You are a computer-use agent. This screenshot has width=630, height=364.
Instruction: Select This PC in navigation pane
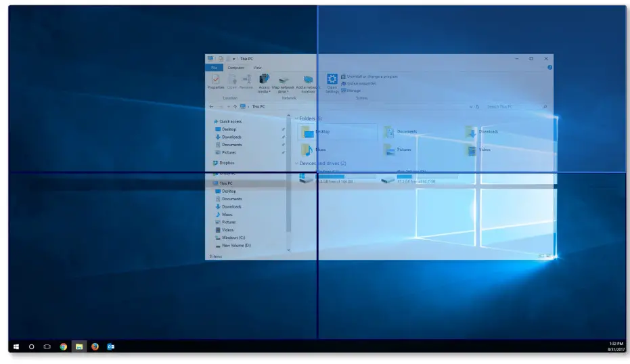223,183
